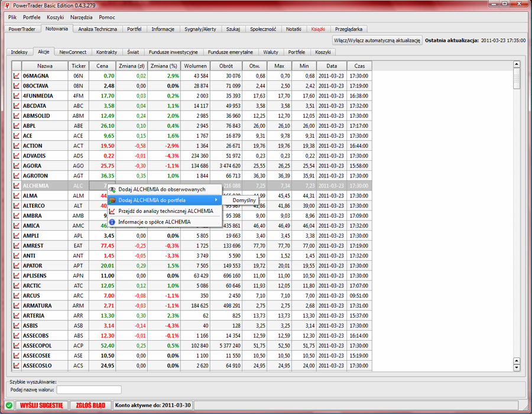
Task: Open the NewConnect sub-tab
Action: point(73,52)
